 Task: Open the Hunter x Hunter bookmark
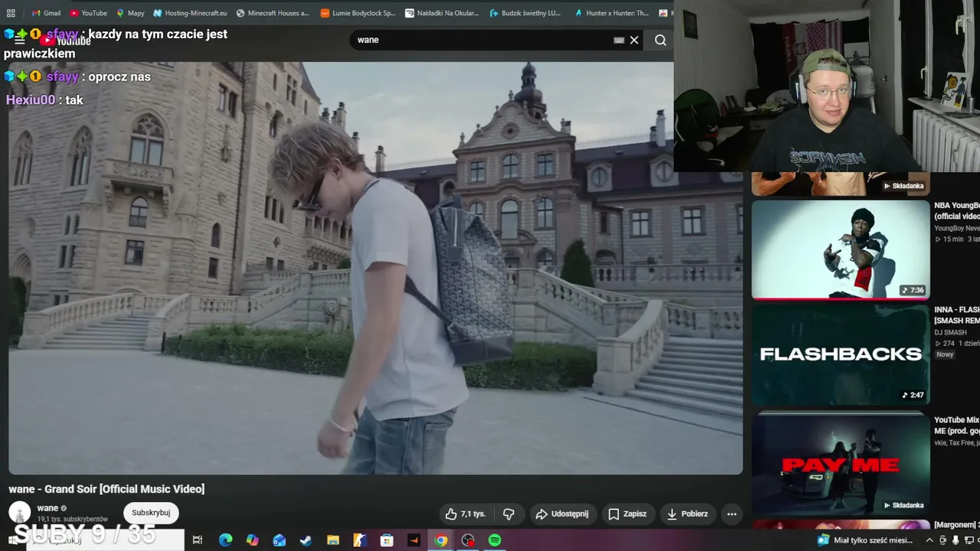click(x=611, y=13)
